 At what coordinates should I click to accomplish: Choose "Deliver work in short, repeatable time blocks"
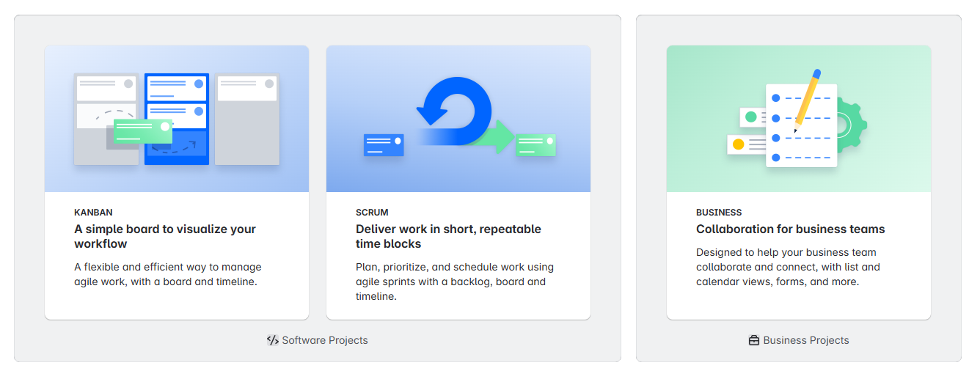tap(448, 236)
